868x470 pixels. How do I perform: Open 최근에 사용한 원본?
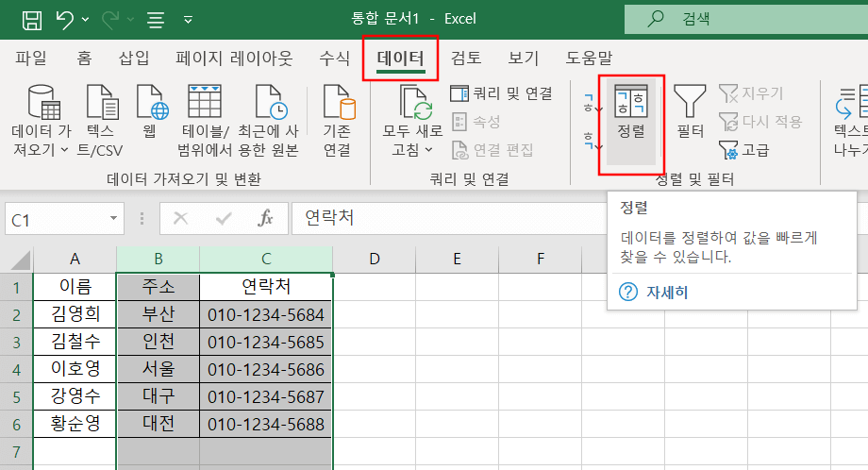[269, 120]
